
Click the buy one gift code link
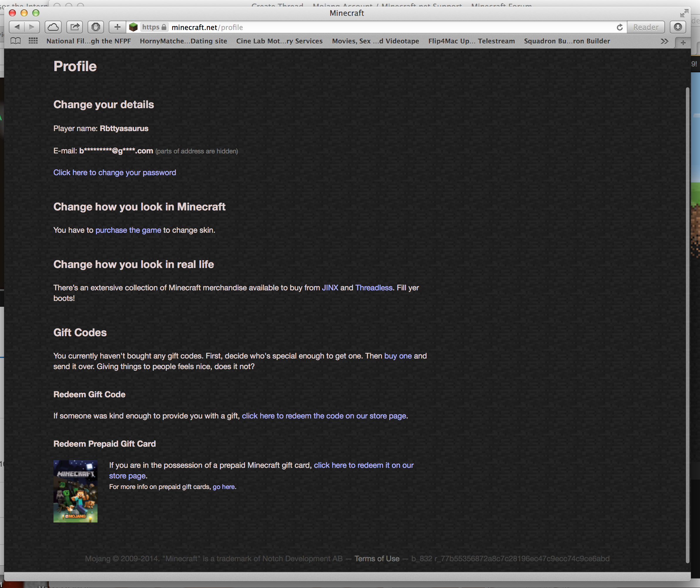click(x=398, y=356)
